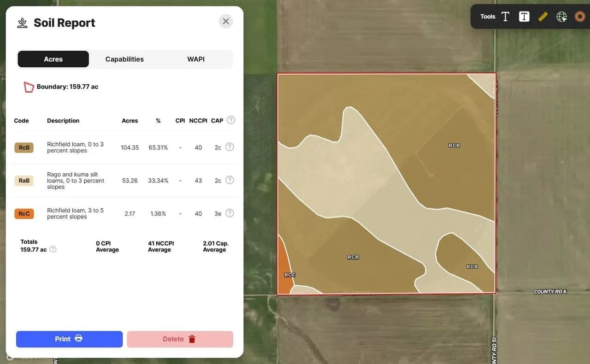Select the plain text tool
The height and width of the screenshot is (364, 590).
coord(505,17)
